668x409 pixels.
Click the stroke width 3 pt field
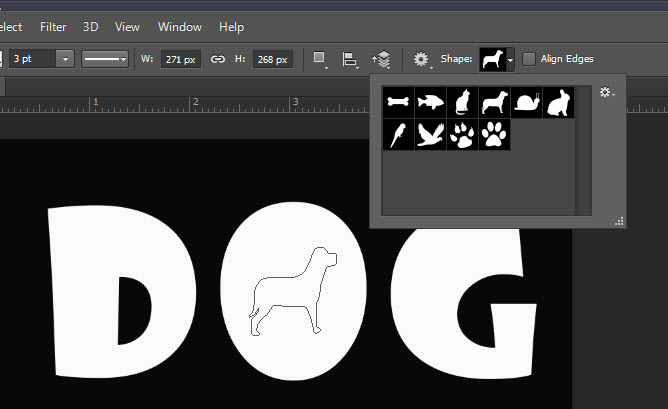[32, 59]
